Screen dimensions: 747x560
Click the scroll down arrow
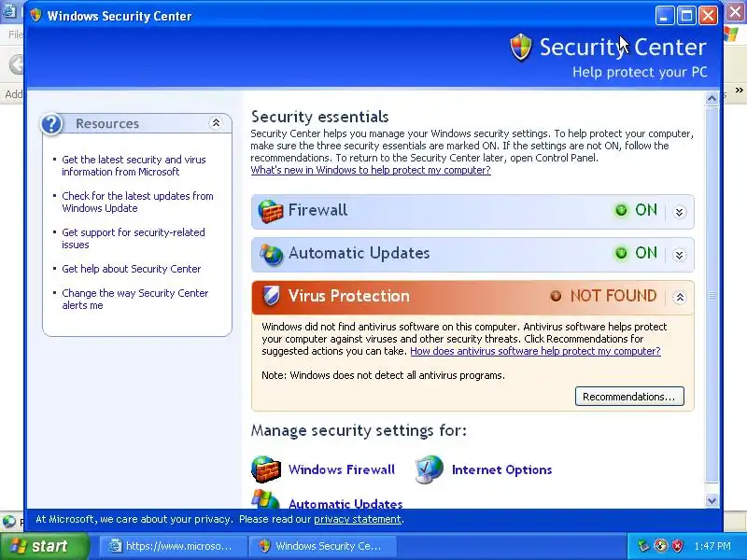(x=712, y=500)
